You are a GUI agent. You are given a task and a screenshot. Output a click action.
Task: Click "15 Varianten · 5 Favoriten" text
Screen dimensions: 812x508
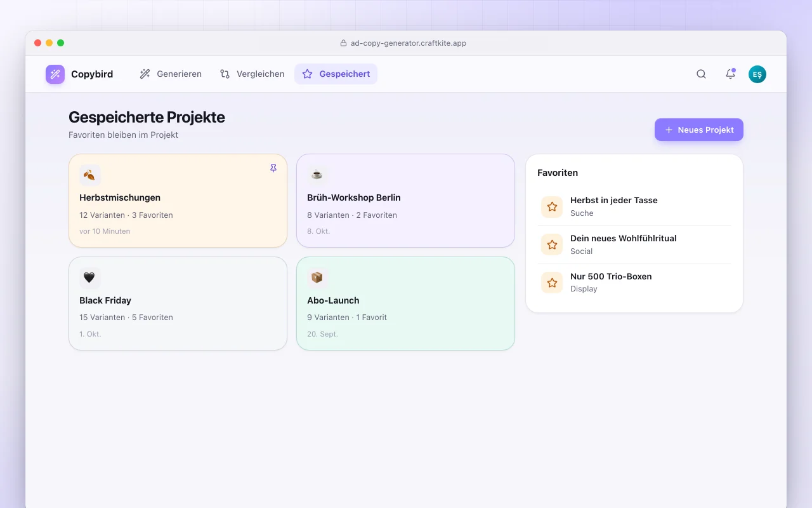pos(126,317)
